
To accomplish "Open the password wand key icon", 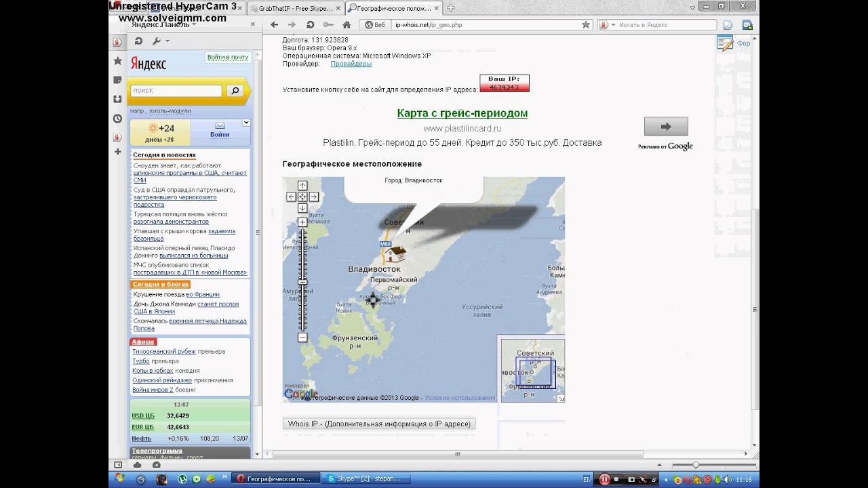I will pos(328,24).
